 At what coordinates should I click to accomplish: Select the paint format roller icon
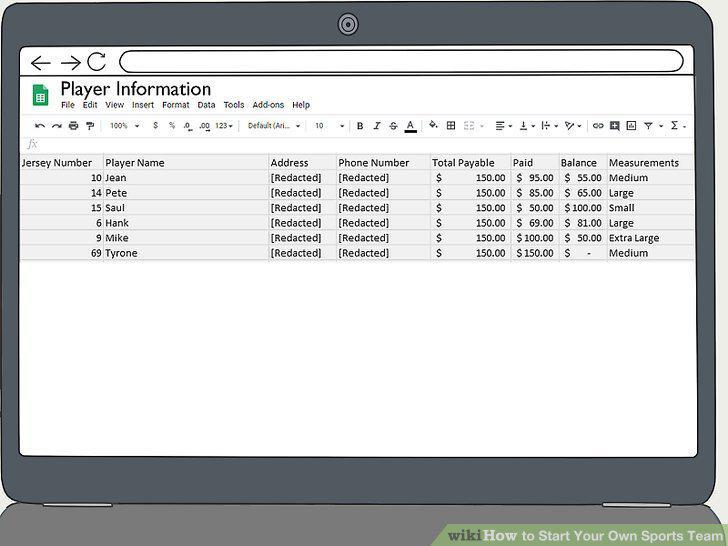point(90,126)
